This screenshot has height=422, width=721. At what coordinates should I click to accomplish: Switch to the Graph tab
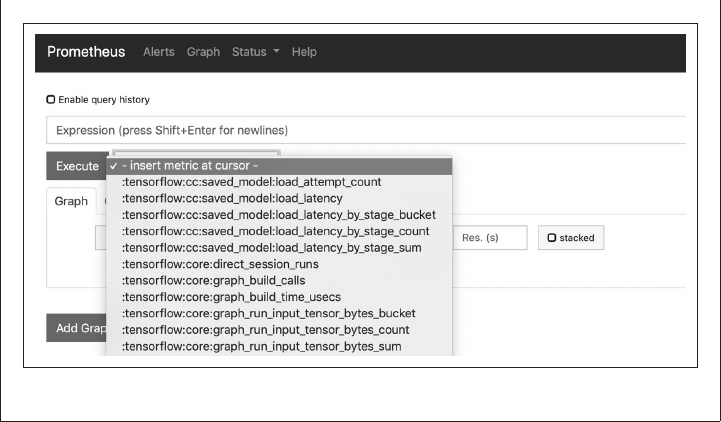[71, 201]
